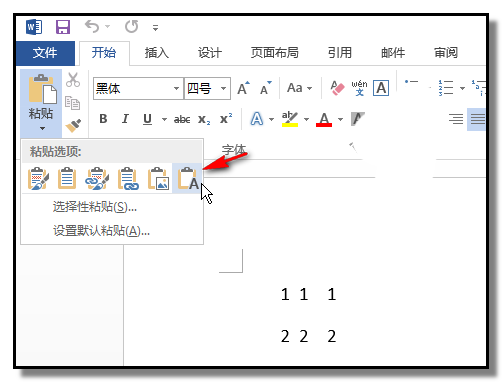Screen dimensions: 502x382
Task: Redo the last action
Action: click(131, 26)
